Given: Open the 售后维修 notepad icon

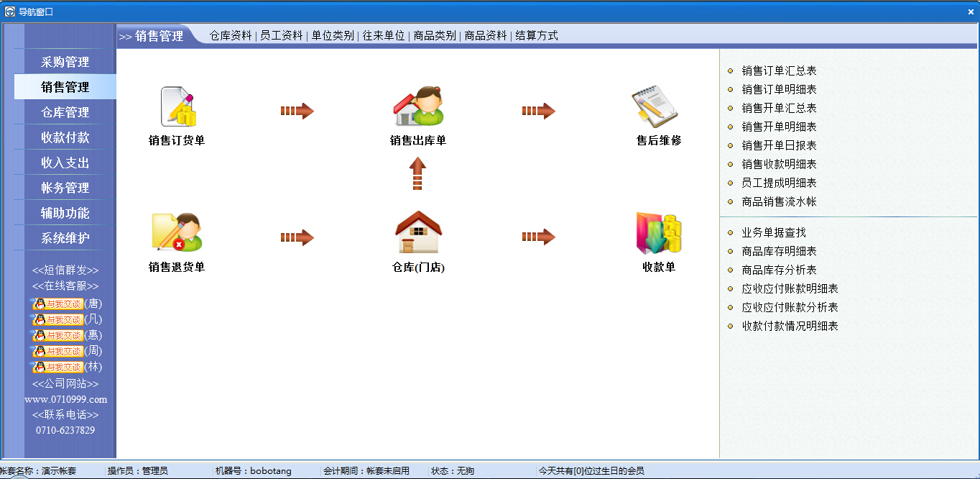Looking at the screenshot, I should coord(655,106).
